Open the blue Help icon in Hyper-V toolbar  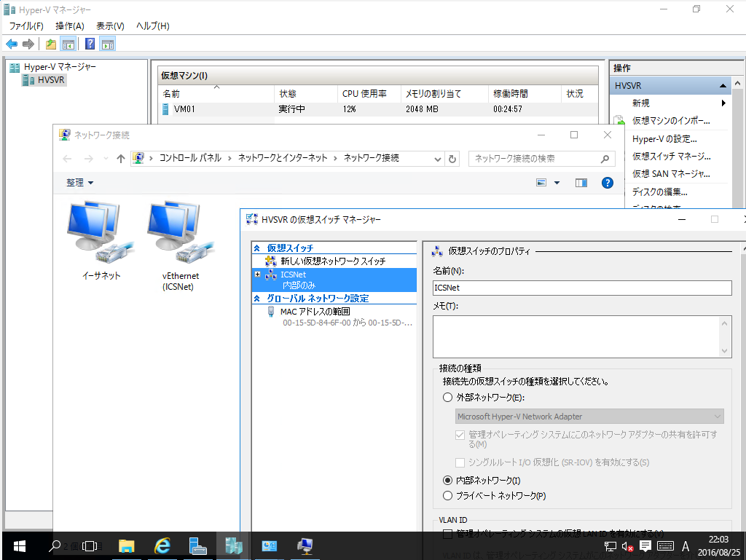(90, 44)
